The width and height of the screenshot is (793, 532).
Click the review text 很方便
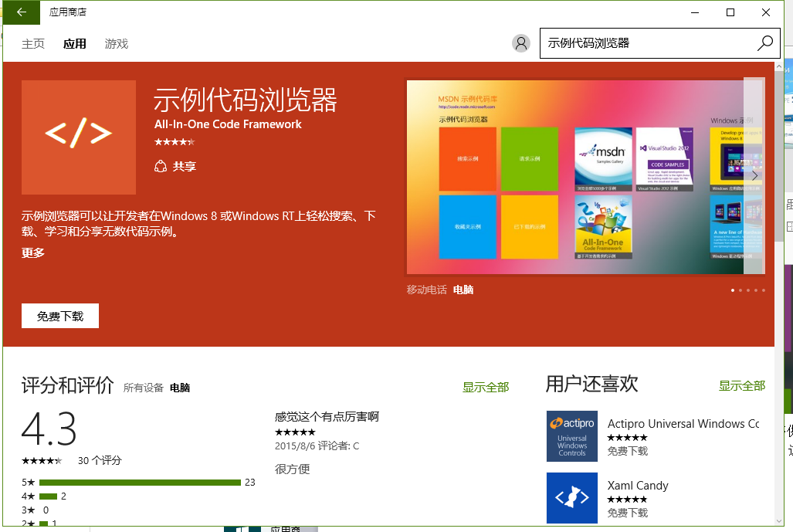pyautogui.click(x=293, y=469)
